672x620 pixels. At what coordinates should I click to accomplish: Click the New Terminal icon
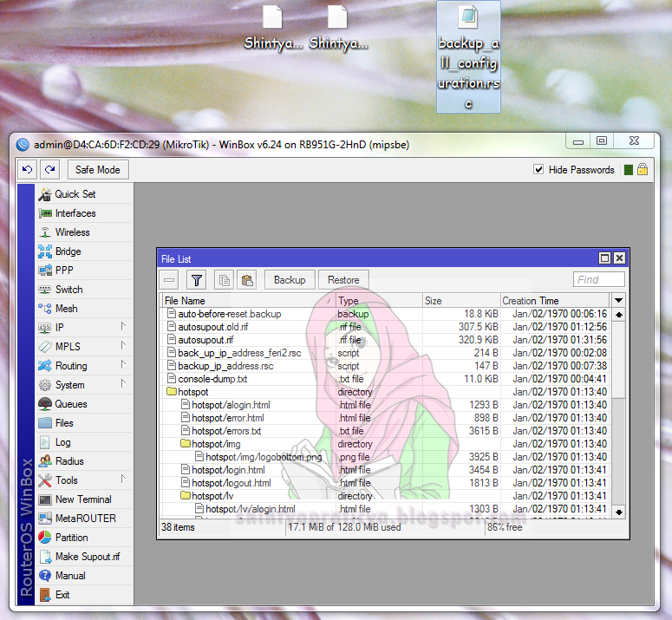(45, 499)
